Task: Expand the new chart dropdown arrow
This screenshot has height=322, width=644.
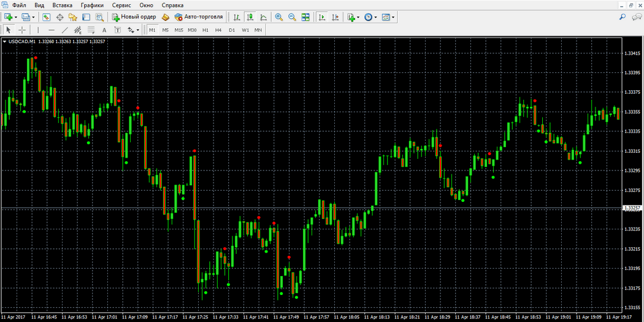Action: click(x=16, y=17)
